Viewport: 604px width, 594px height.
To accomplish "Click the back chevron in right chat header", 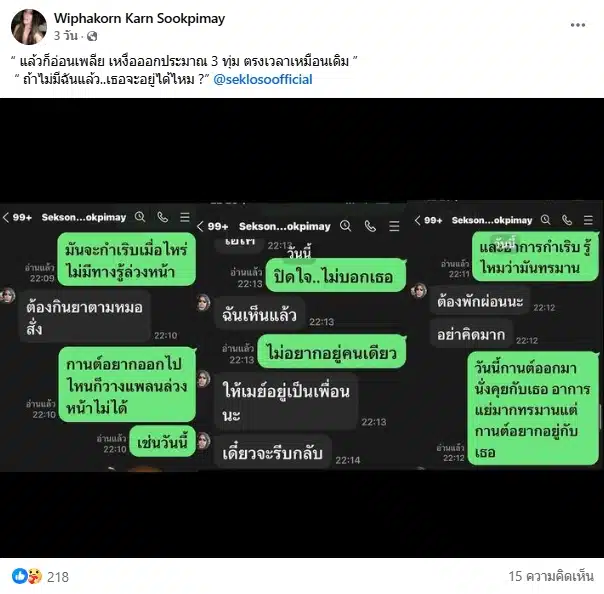I will tap(417, 220).
